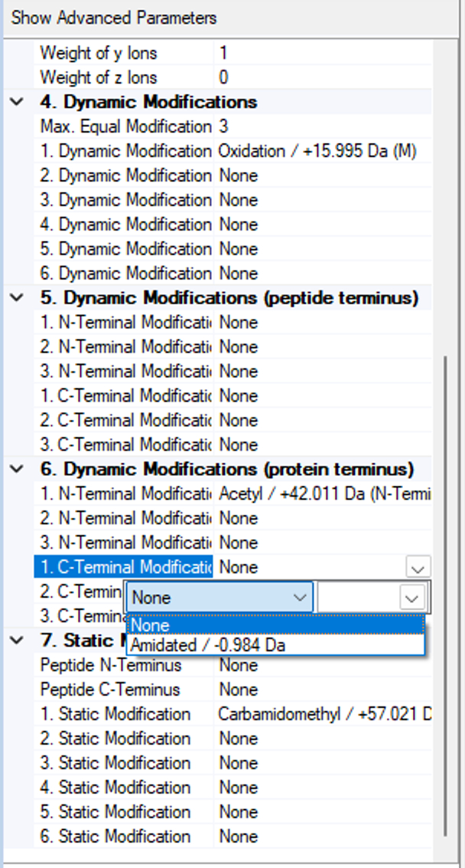
Task: Select 6. Static Modification row
Action: point(115,837)
